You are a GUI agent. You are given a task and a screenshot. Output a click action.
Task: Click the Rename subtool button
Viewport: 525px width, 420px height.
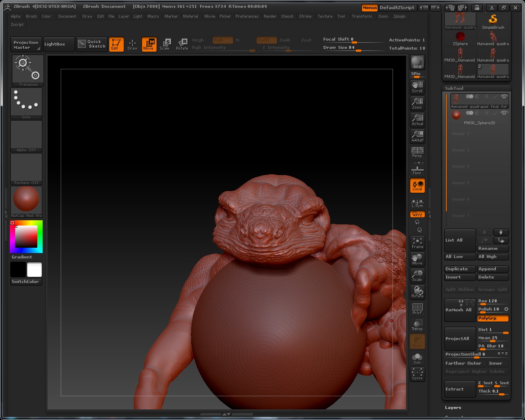point(493,249)
